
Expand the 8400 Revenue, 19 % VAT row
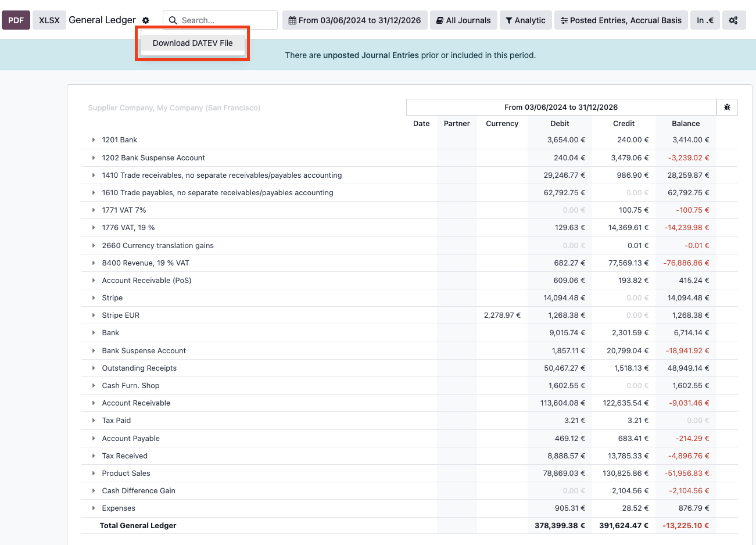94,263
